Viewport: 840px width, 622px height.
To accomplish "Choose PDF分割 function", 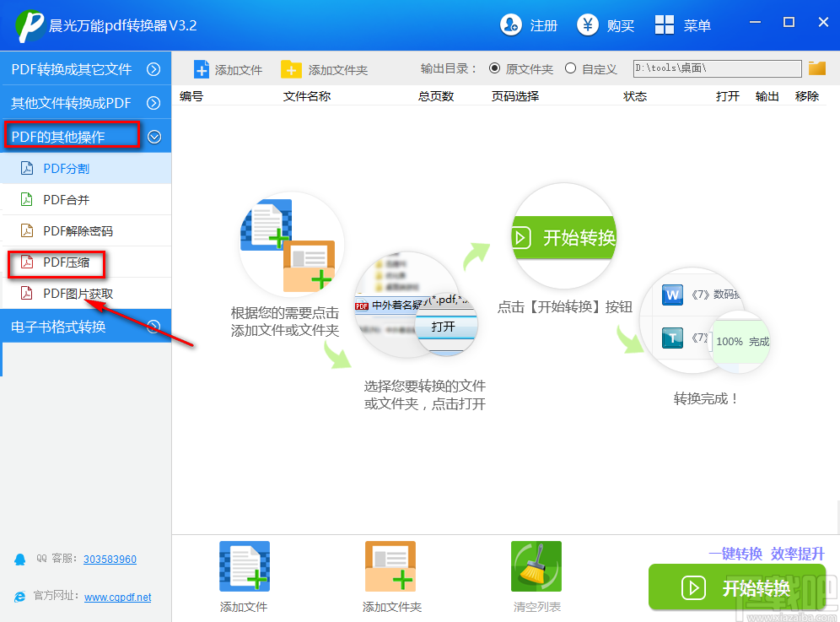I will click(x=86, y=168).
